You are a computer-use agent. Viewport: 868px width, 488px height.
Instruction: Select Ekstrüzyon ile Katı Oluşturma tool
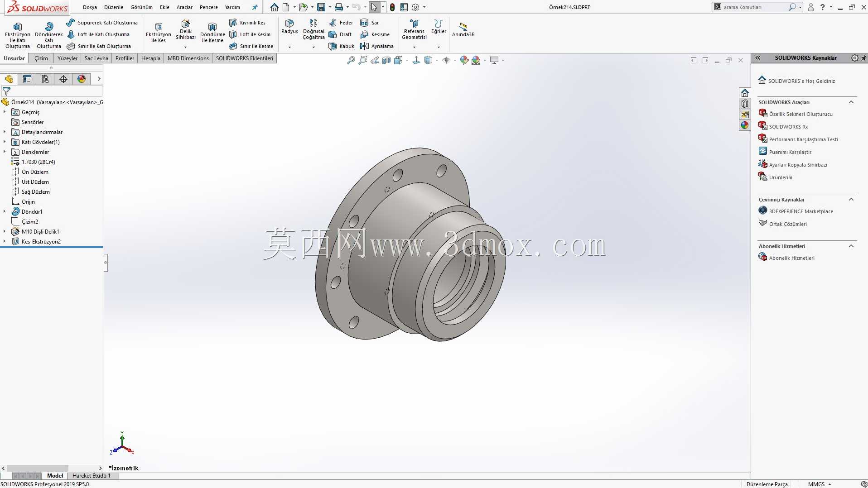[x=18, y=35]
